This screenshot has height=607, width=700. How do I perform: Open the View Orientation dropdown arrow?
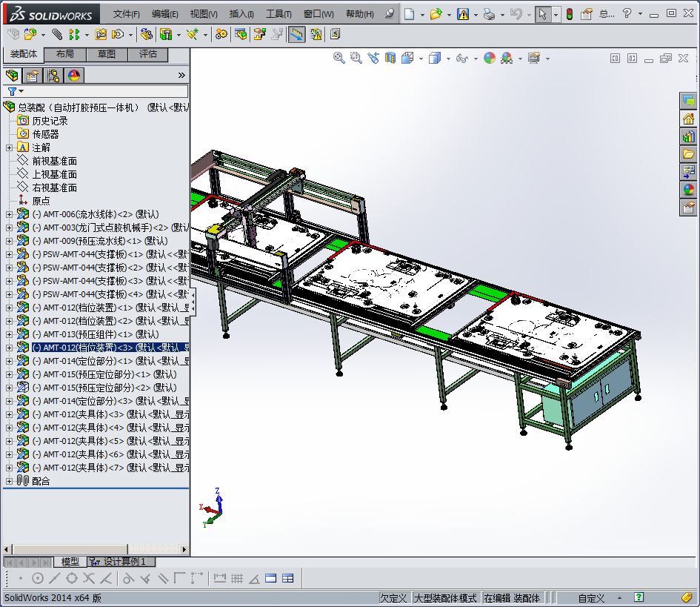click(421, 59)
